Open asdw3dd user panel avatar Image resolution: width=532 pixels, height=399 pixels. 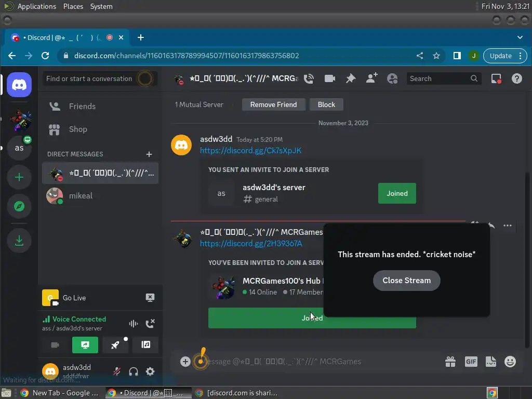[x=50, y=371]
